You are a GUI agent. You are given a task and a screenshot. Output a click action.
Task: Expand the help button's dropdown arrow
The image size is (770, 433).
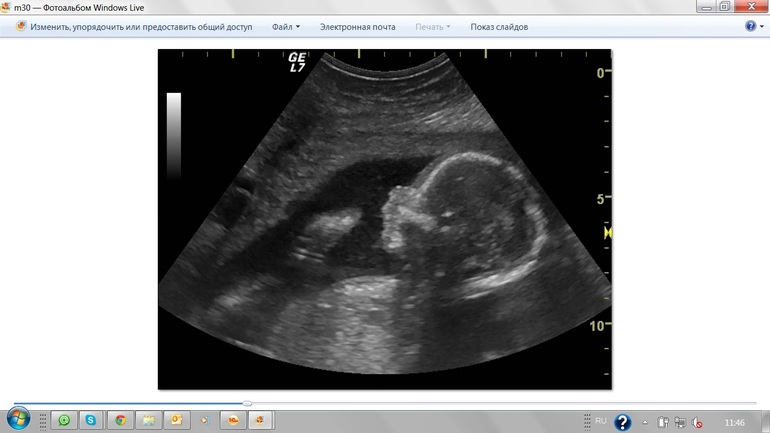coord(762,27)
